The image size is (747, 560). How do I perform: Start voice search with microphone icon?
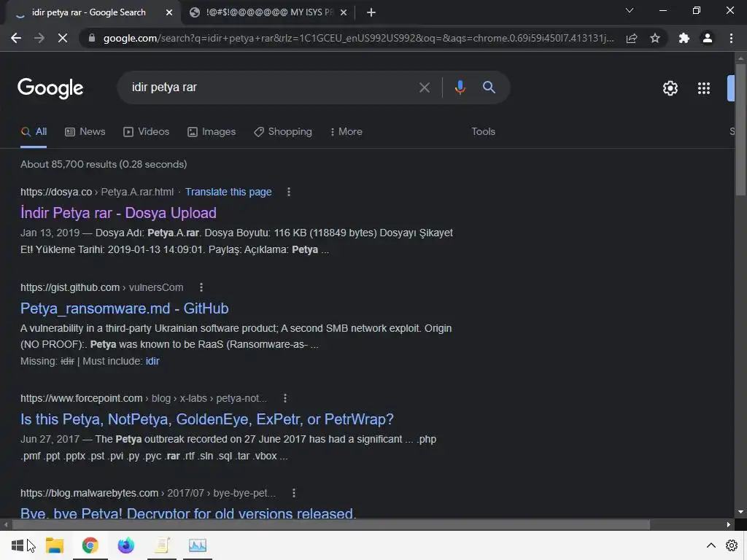pyautogui.click(x=460, y=87)
